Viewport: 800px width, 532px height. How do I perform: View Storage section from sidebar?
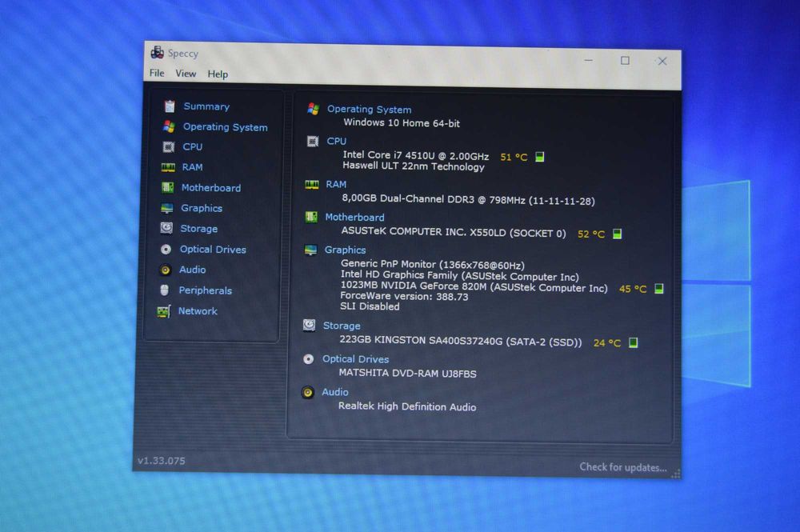(x=199, y=229)
